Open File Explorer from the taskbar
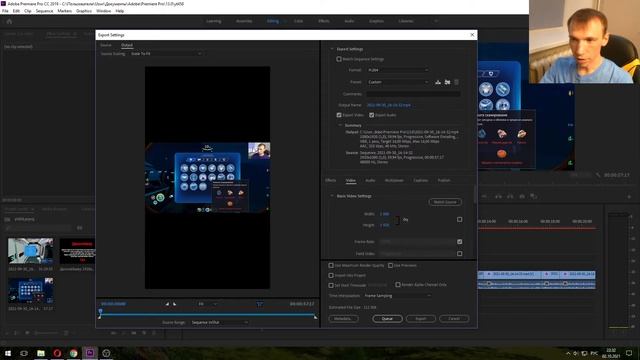Image resolution: width=640 pixels, height=360 pixels. (x=41, y=353)
